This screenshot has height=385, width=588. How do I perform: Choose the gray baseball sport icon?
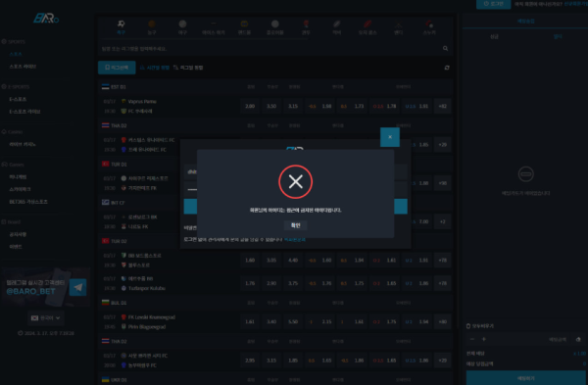(x=182, y=24)
